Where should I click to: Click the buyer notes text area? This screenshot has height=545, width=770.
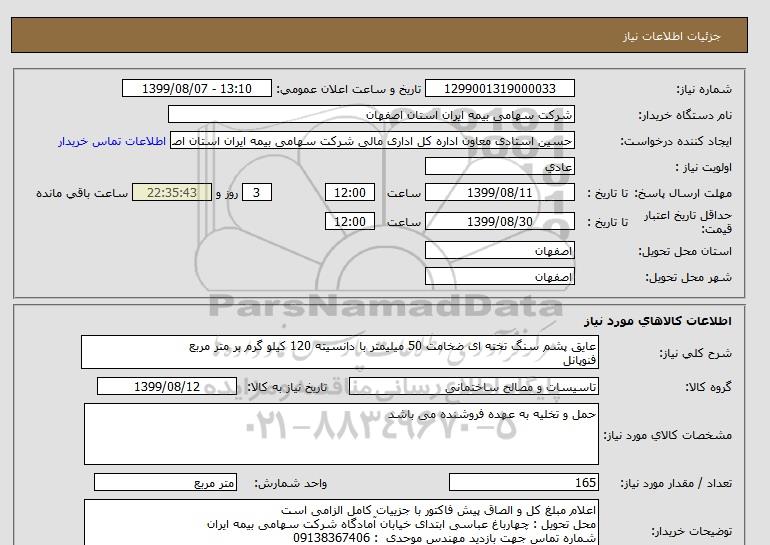pos(341,523)
